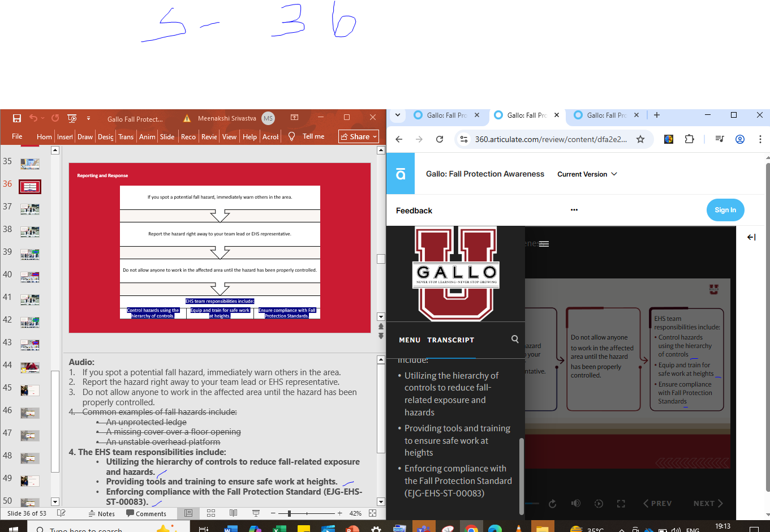Viewport: 770px width, 532px height.
Task: Select slide 37 thumbnail
Action: pos(30,209)
